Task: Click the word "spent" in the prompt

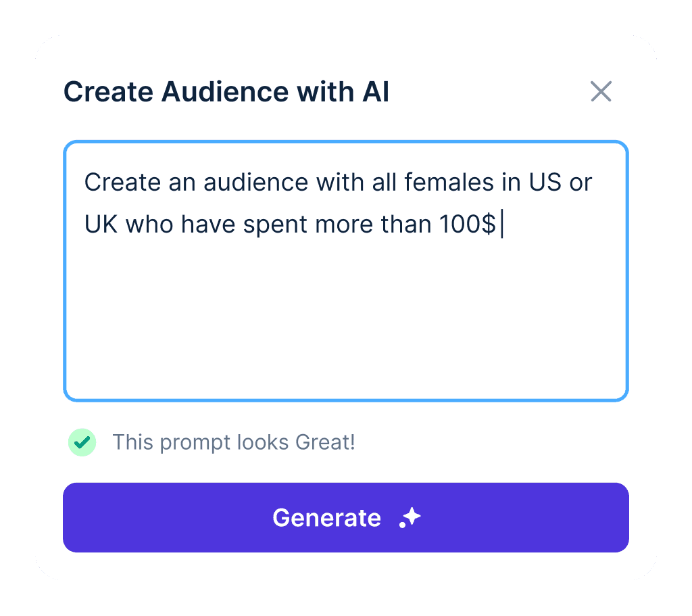Action: [275, 225]
